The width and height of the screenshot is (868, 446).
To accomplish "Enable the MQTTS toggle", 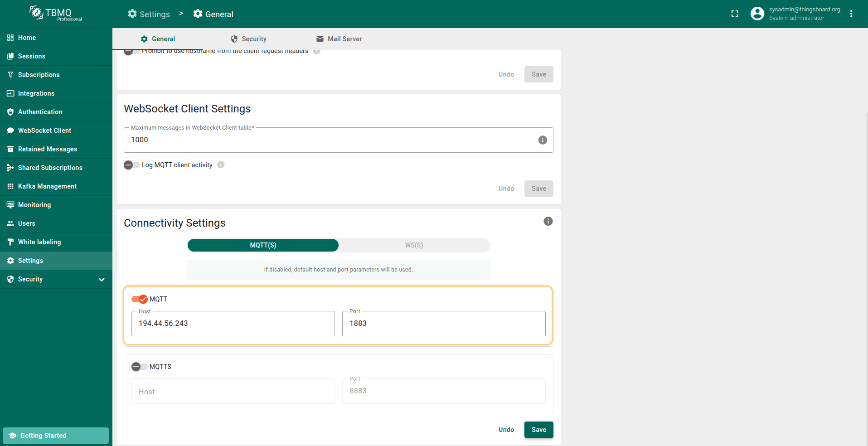I will coord(139,367).
